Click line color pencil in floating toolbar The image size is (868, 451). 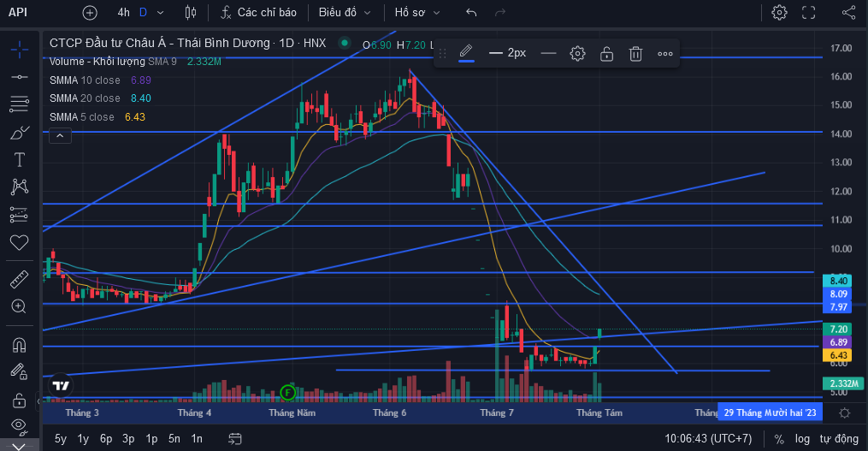coord(466,53)
